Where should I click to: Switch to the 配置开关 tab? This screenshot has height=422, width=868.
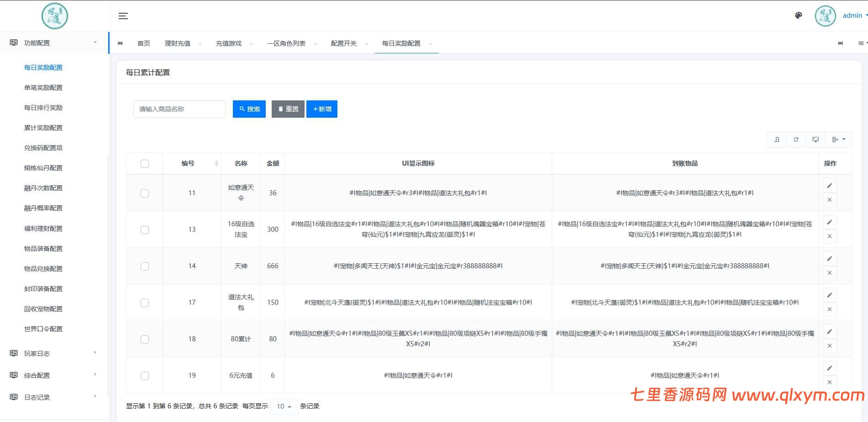coord(344,43)
